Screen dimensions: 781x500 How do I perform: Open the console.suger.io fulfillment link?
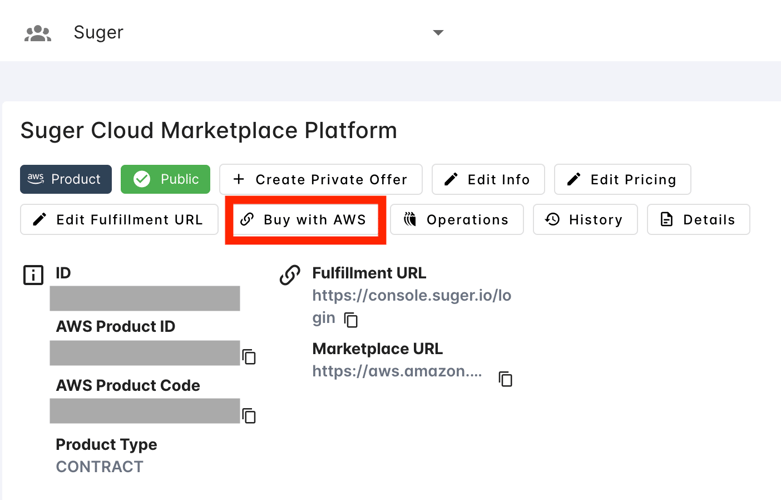pyautogui.click(x=411, y=306)
